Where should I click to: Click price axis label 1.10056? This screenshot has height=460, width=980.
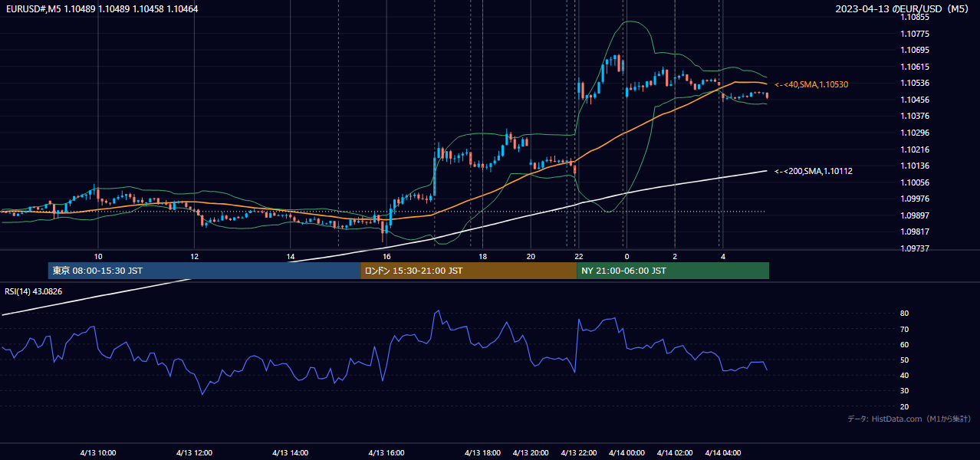pos(914,182)
